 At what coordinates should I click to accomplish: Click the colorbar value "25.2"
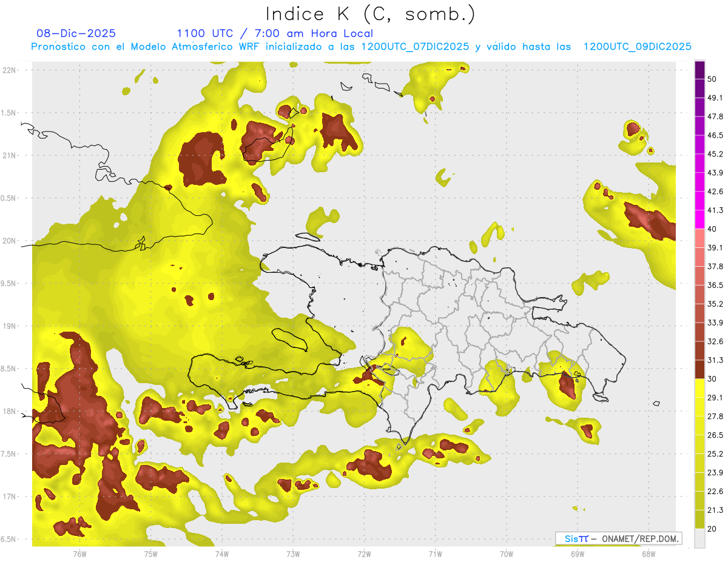point(715,453)
